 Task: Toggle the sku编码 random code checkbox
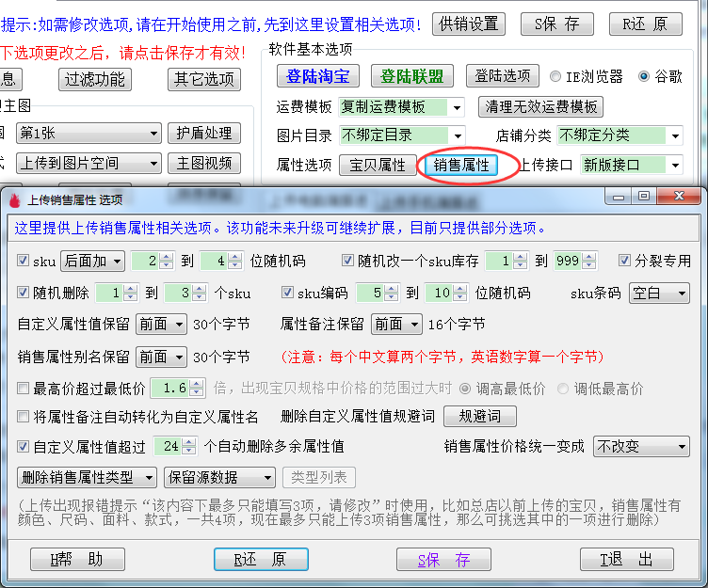click(x=289, y=293)
